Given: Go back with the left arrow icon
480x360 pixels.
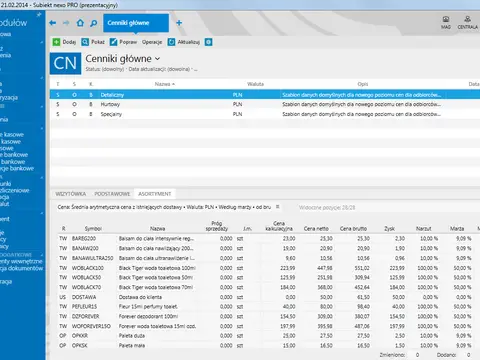Looking at the screenshot, I should point(52,23).
